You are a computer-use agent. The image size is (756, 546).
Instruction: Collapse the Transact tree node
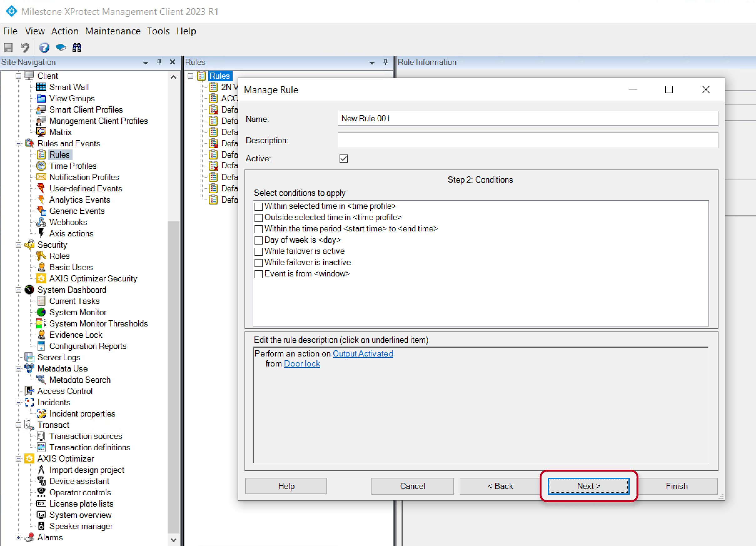click(x=18, y=425)
